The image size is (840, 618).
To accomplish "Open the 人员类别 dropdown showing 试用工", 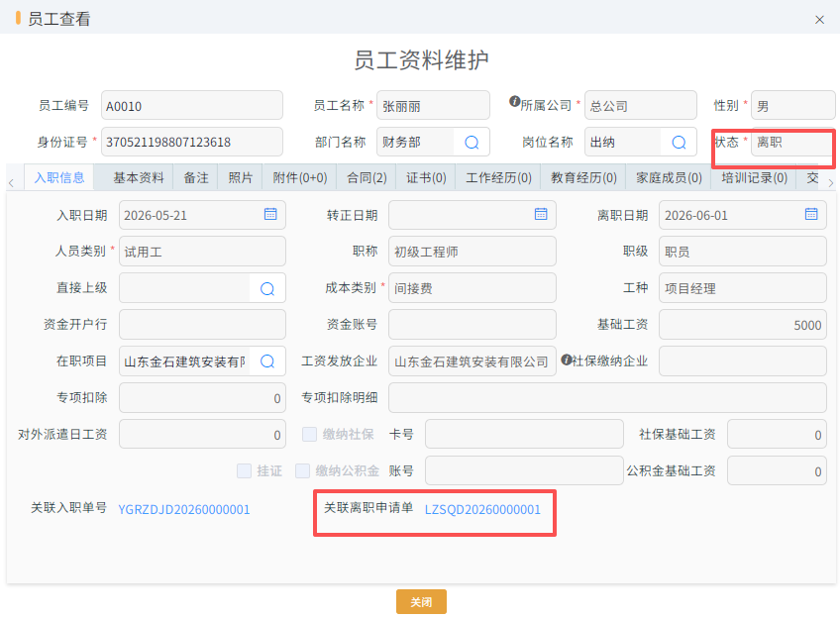I will pyautogui.click(x=202, y=252).
